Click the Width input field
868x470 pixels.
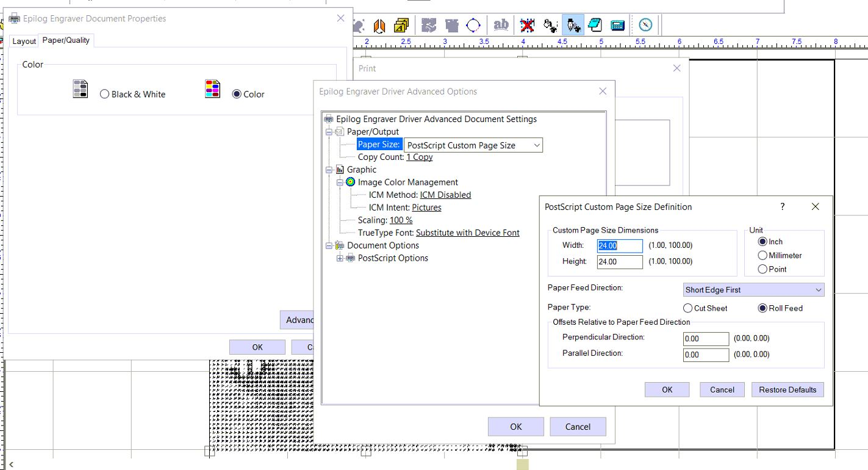620,245
